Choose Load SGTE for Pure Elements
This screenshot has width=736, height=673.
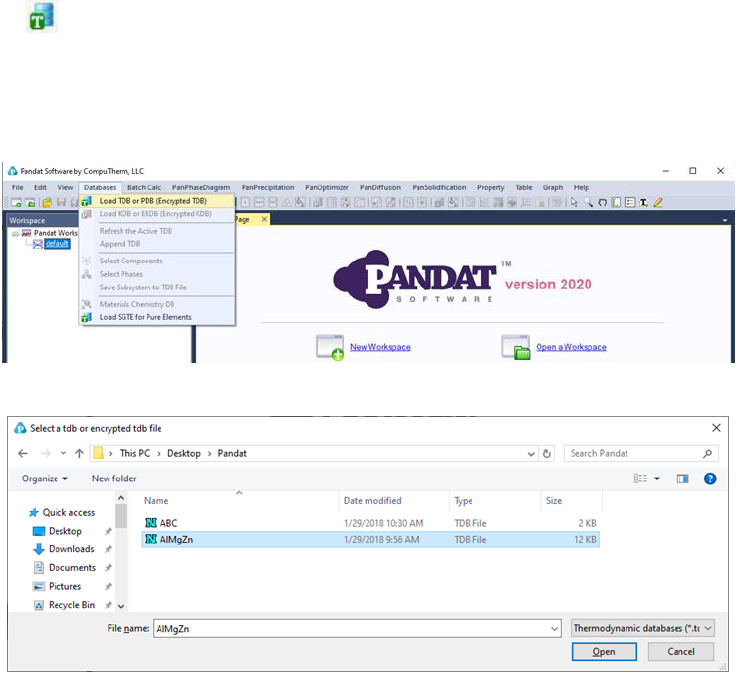pyautogui.click(x=157, y=317)
